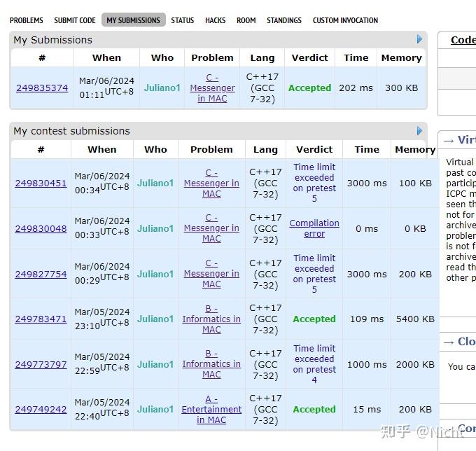Image resolution: width=476 pixels, height=451 pixels.
Task: Open submission 249830048
Action: [x=41, y=229]
